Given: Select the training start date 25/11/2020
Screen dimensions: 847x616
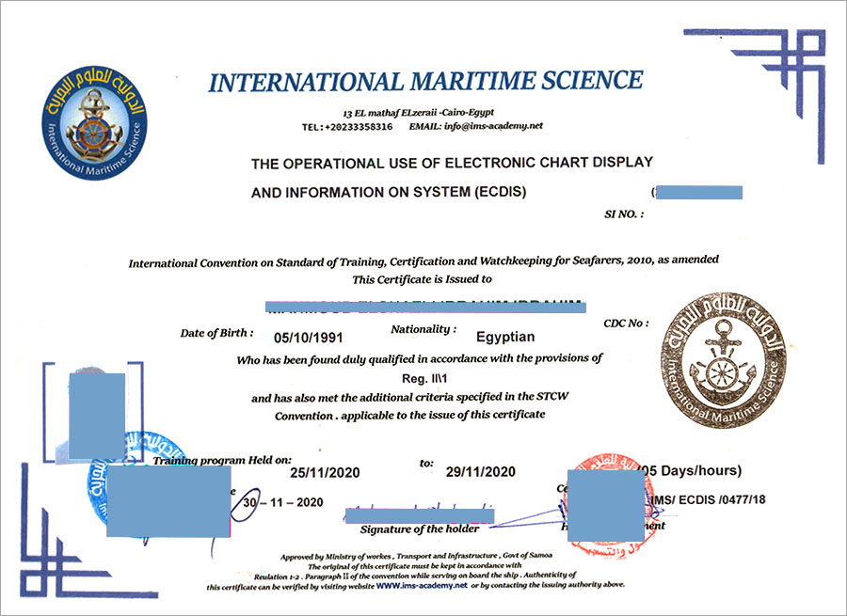Looking at the screenshot, I should (325, 471).
